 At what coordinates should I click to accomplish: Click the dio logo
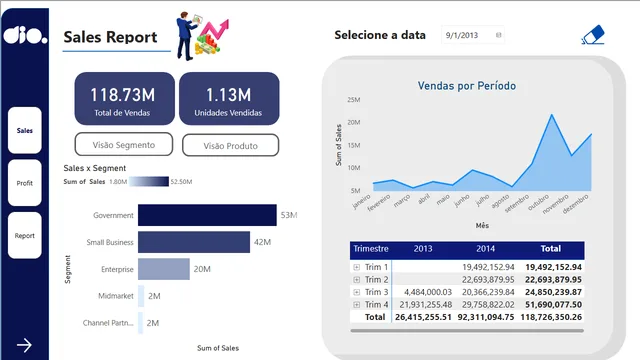[x=25, y=35]
